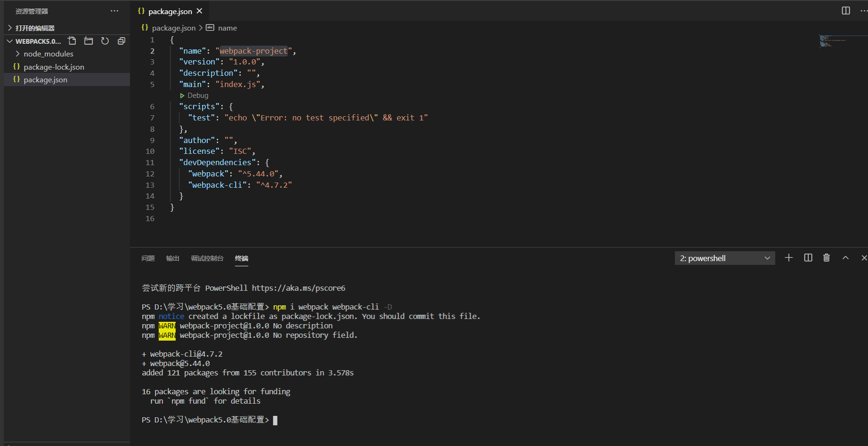Viewport: 868px width, 446px height.
Task: Click the webpack version ^5.44.0
Action: (258, 174)
